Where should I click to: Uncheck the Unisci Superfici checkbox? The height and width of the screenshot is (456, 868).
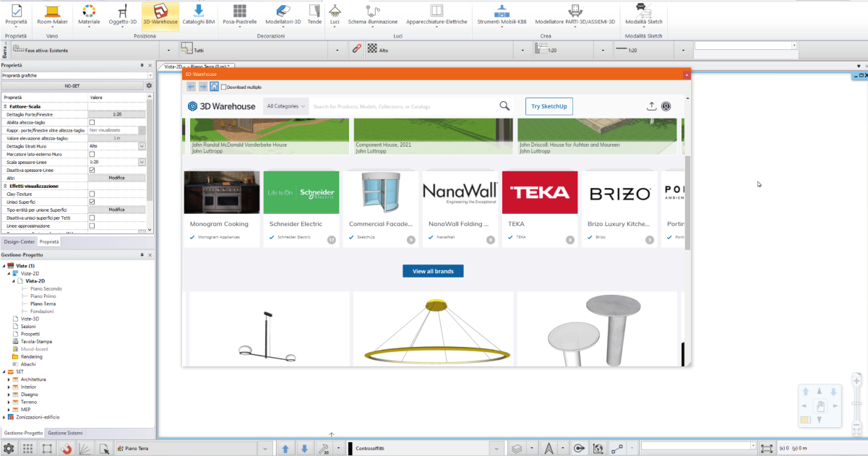pyautogui.click(x=92, y=202)
